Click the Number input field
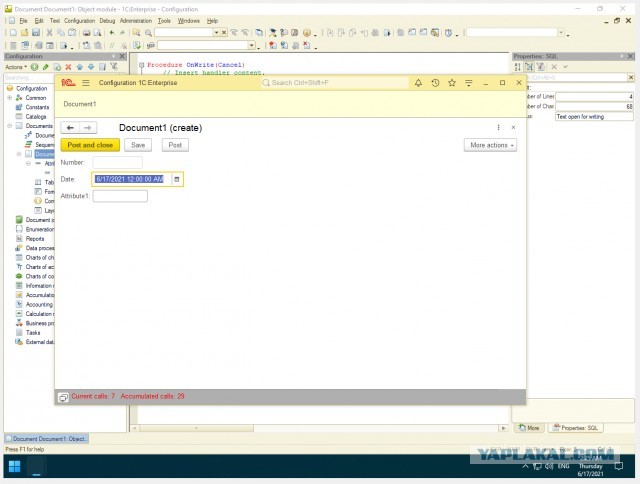Viewport: 640px width, 484px height. (x=118, y=162)
